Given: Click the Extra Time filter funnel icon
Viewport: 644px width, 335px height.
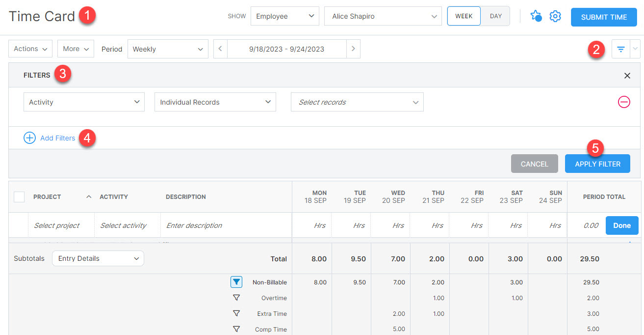Looking at the screenshot, I should pos(236,313).
